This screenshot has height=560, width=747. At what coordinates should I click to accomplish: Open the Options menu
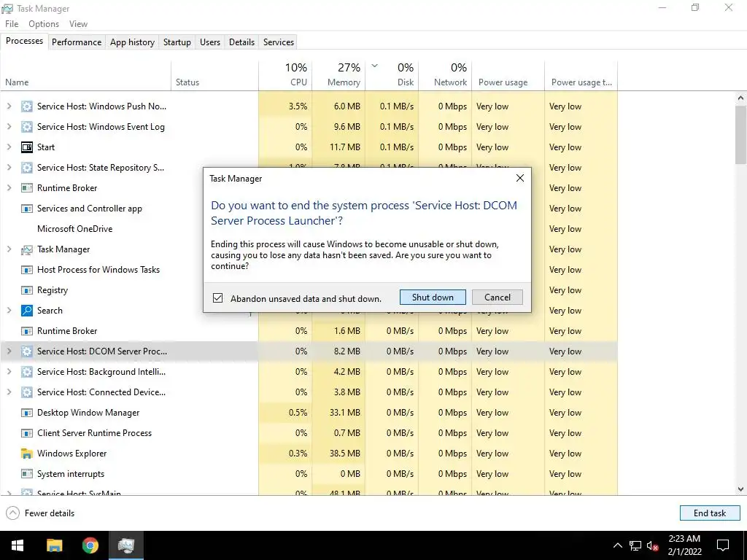pyautogui.click(x=44, y=24)
